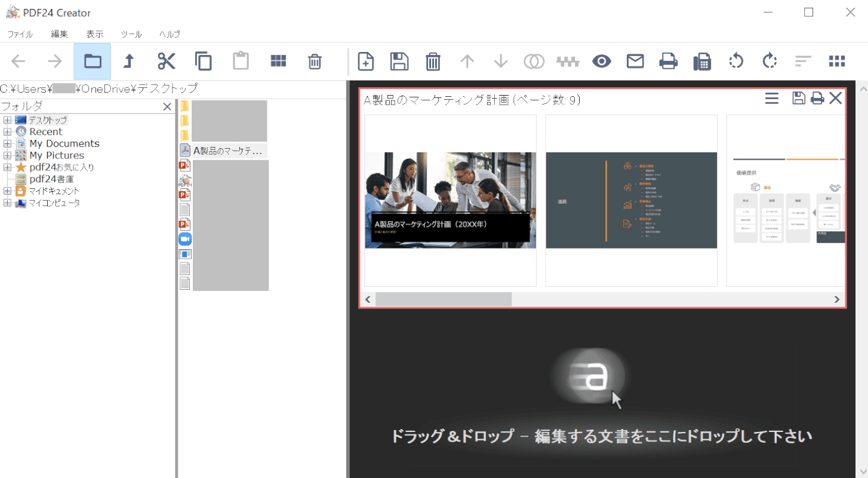
Task: Select the second page thumbnail with dark slide
Action: pyautogui.click(x=631, y=200)
